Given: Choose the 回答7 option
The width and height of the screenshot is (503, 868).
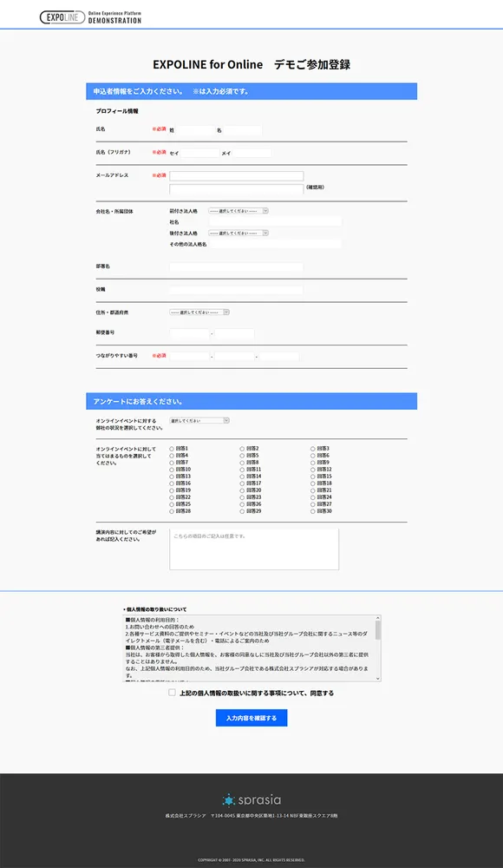Looking at the screenshot, I should [172, 463].
